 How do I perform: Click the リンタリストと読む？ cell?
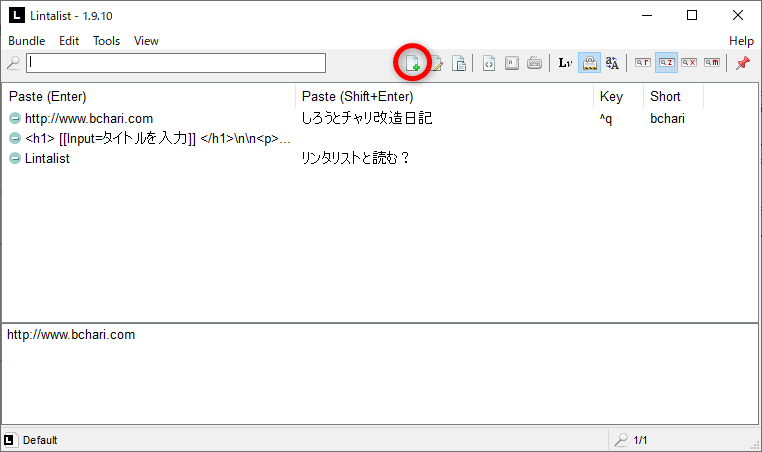[x=356, y=158]
